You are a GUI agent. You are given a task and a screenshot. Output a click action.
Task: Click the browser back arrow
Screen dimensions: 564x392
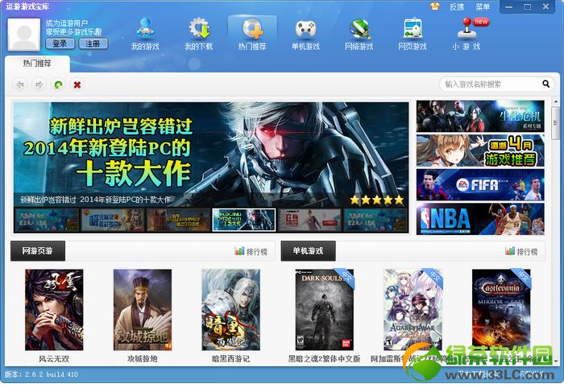20,85
